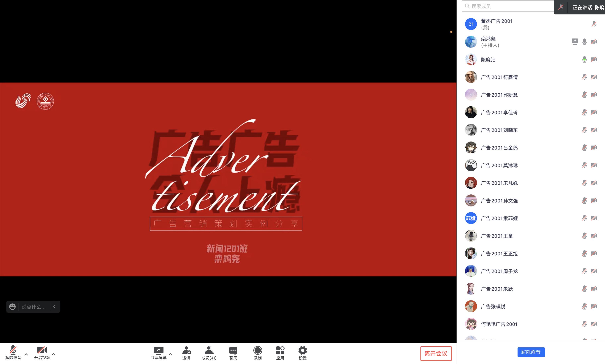The image size is (605, 364).
Task: Toggle microphone icon for 陈晓洁
Action: point(584,59)
